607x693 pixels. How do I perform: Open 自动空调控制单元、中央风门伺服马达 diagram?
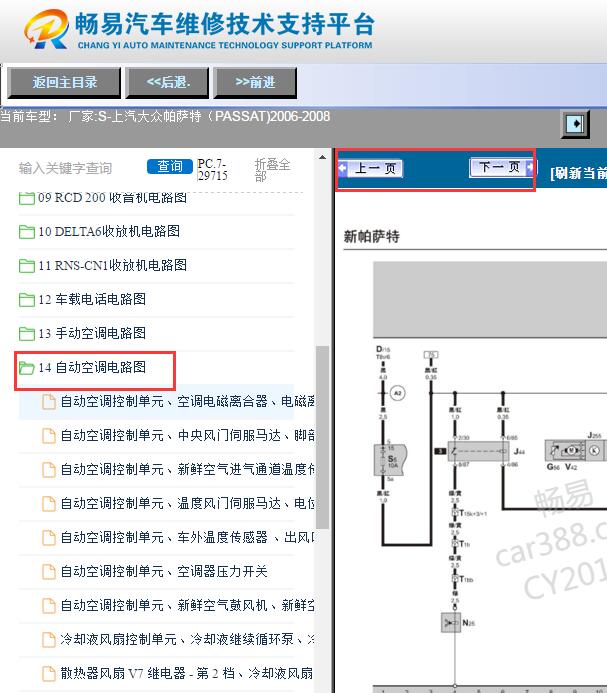[x=188, y=435]
